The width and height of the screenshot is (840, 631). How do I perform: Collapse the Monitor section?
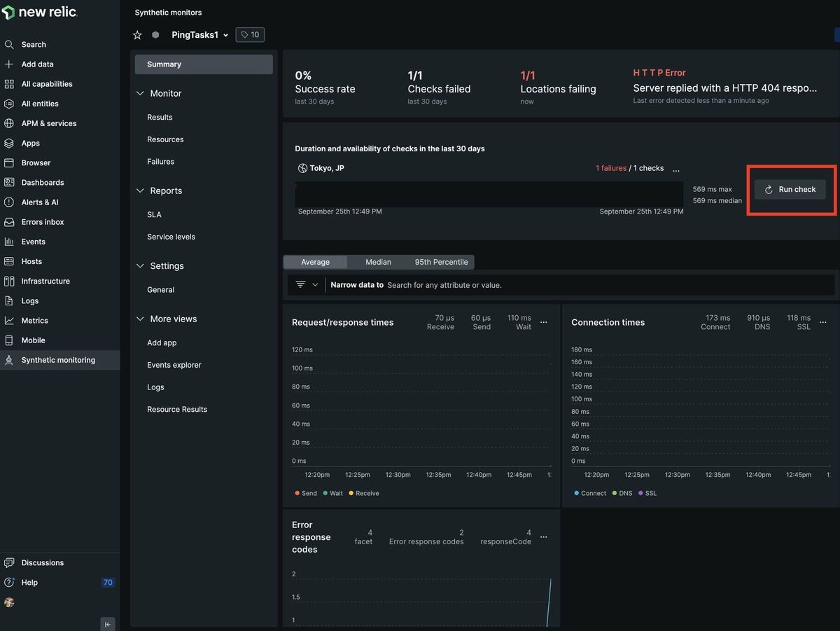tap(140, 93)
